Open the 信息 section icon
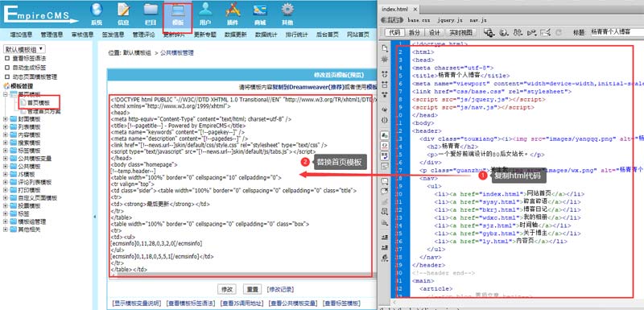Screen dimensions: 644x310 click(x=123, y=14)
